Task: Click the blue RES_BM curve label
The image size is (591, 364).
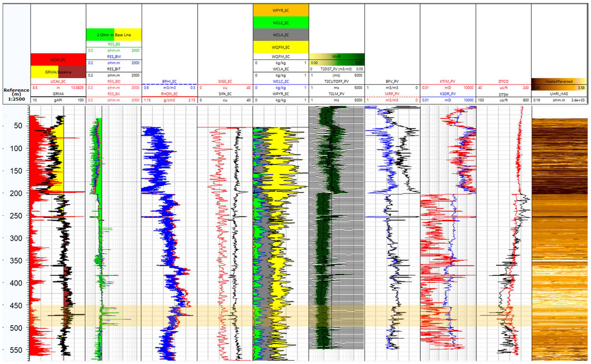Action: pyautogui.click(x=114, y=57)
